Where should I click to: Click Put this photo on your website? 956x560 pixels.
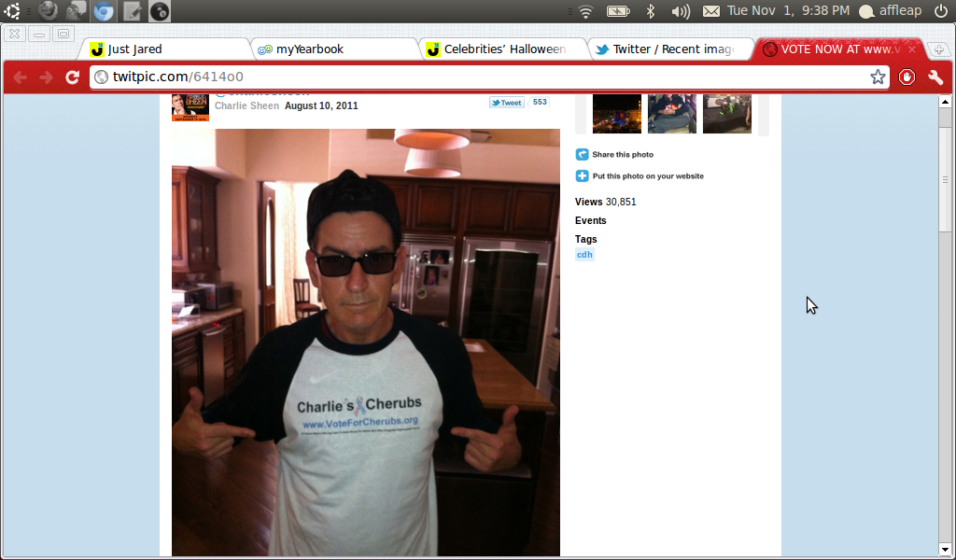coord(648,176)
